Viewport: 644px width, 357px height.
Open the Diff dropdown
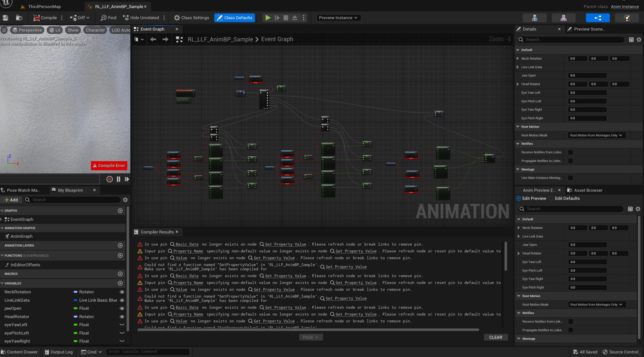click(80, 18)
